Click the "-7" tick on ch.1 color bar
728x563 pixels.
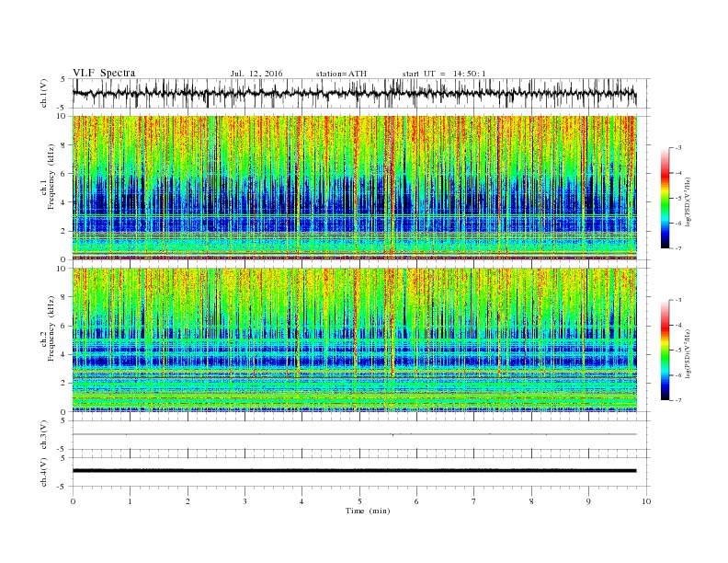click(x=678, y=248)
